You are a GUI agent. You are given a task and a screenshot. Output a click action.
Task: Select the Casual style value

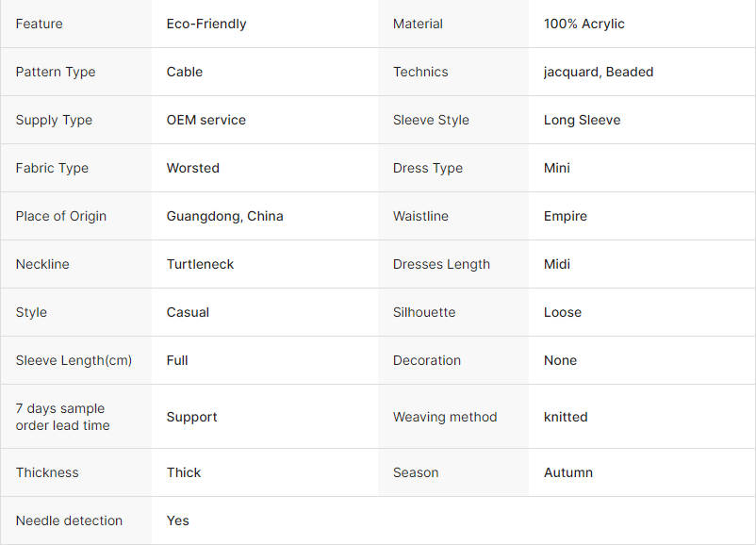pos(188,312)
